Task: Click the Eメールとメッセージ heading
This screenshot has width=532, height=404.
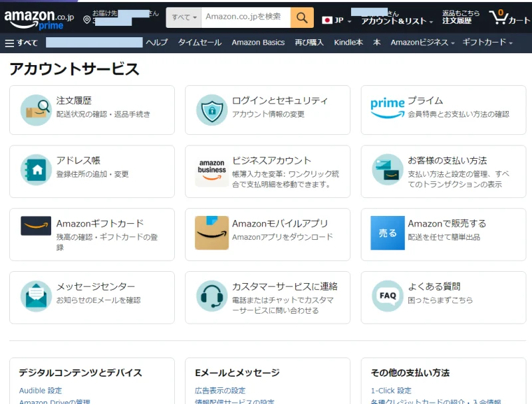Action: coord(237,373)
